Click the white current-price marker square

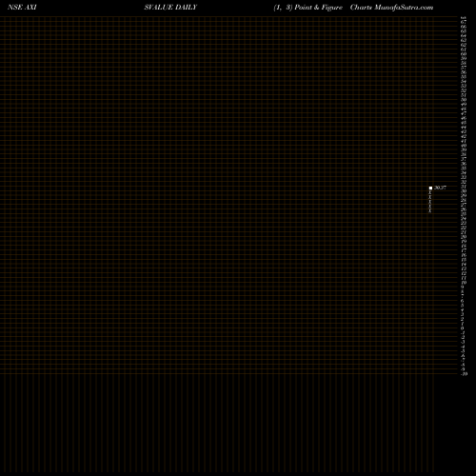click(430, 188)
